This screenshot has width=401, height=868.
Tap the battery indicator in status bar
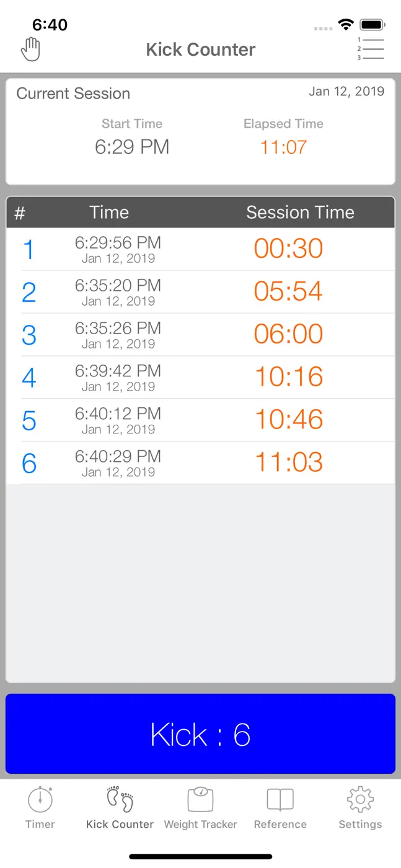[x=373, y=25]
